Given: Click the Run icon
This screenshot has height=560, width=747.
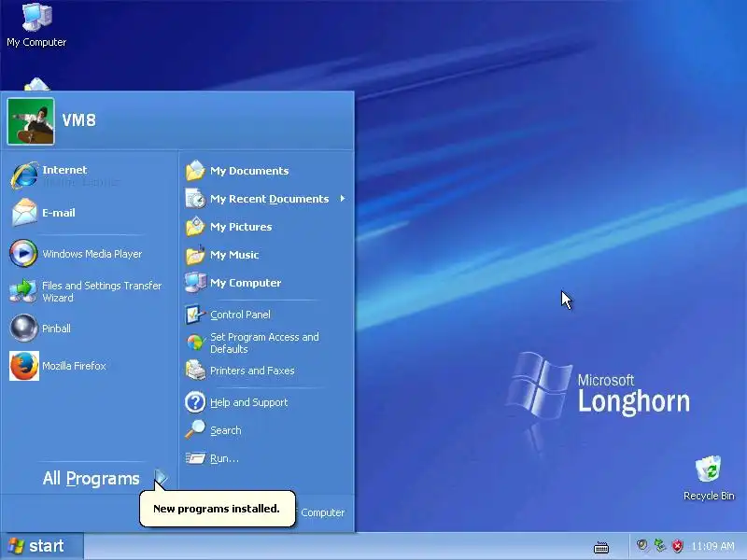Looking at the screenshot, I should pyautogui.click(x=195, y=458).
